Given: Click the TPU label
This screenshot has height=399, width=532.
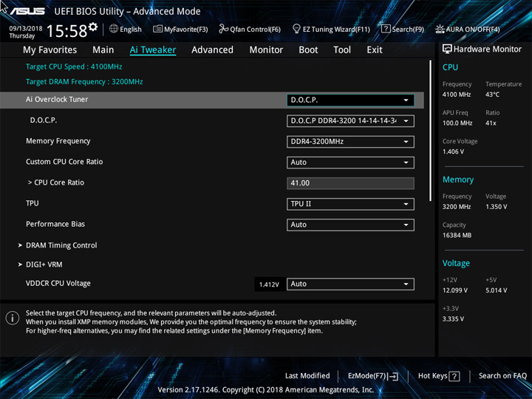Looking at the screenshot, I should click(x=33, y=203).
